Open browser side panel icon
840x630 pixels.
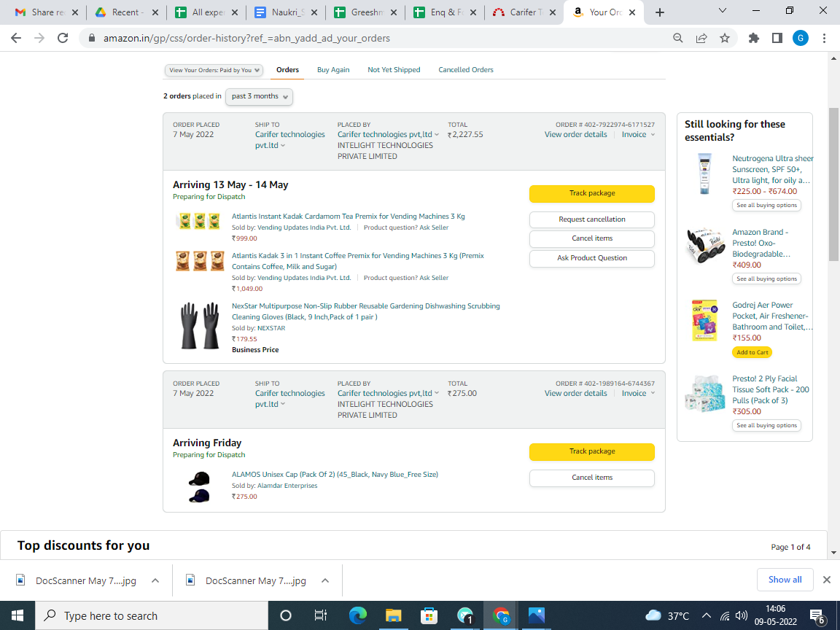[x=777, y=38]
